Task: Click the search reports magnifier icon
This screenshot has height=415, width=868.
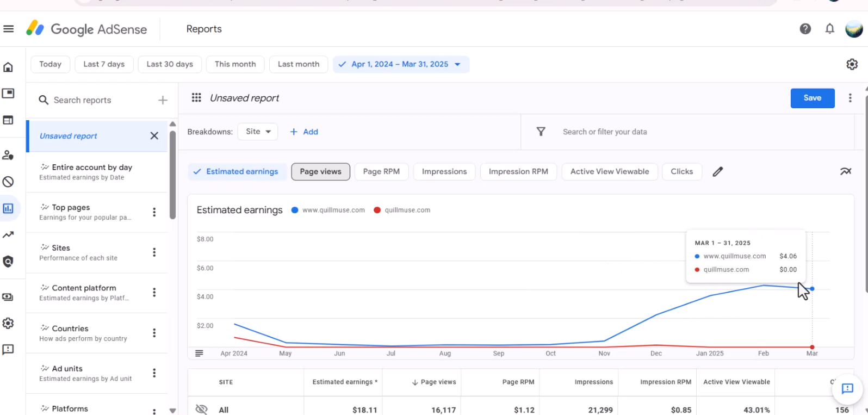Action: (x=44, y=100)
